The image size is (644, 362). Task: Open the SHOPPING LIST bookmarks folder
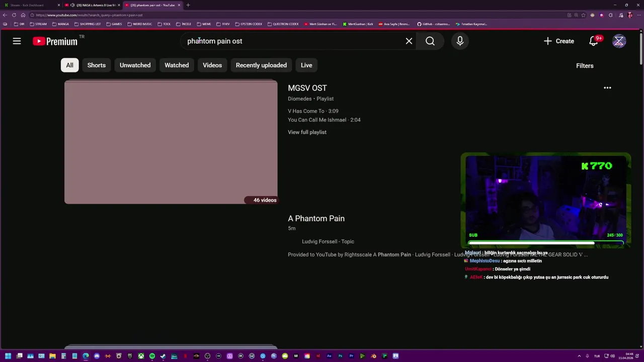click(88, 24)
